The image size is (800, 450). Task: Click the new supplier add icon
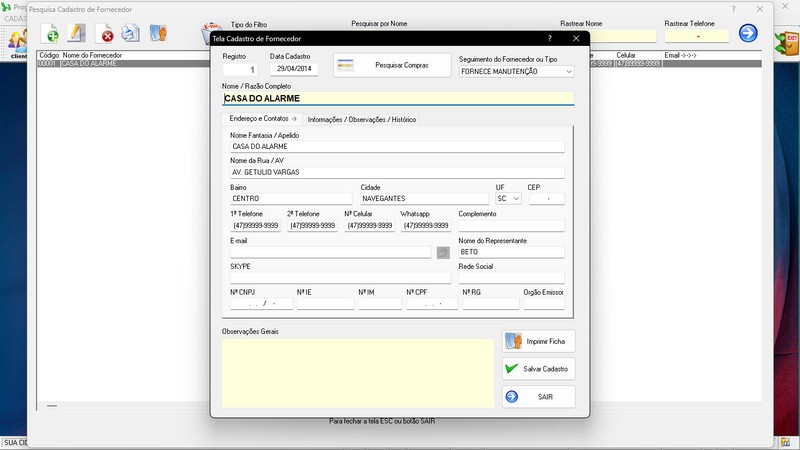coord(52,34)
